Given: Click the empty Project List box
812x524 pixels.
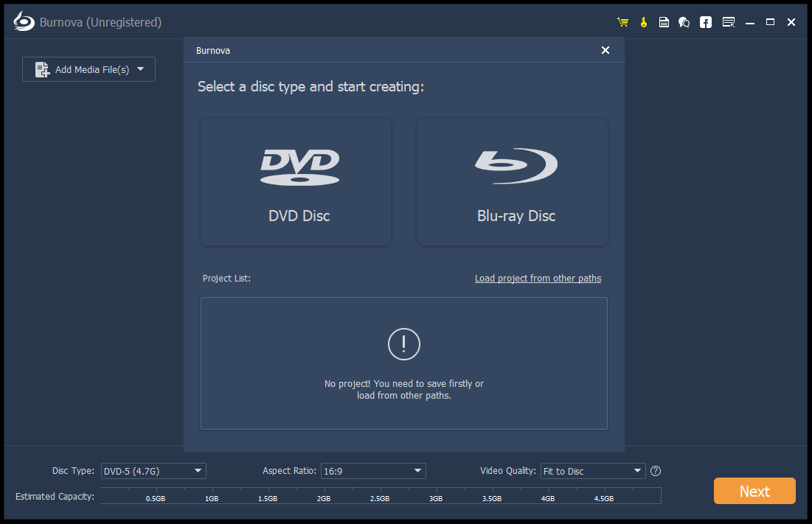Looking at the screenshot, I should coord(404,363).
